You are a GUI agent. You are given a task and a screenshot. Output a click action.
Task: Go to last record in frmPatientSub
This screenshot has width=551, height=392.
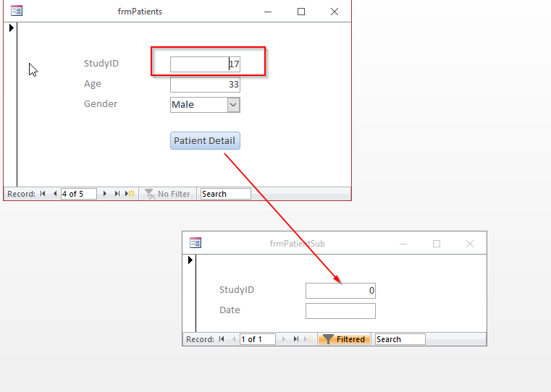tap(296, 339)
